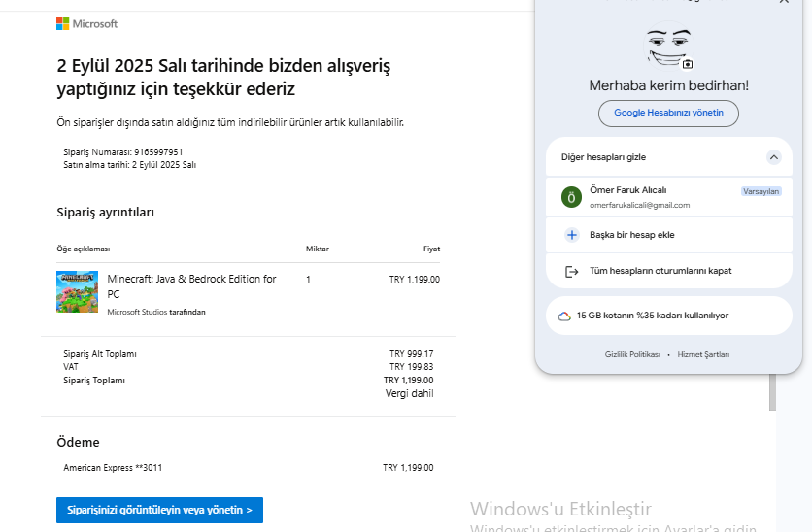Click Sipariş Numarası: 9165997951 text

(x=122, y=152)
